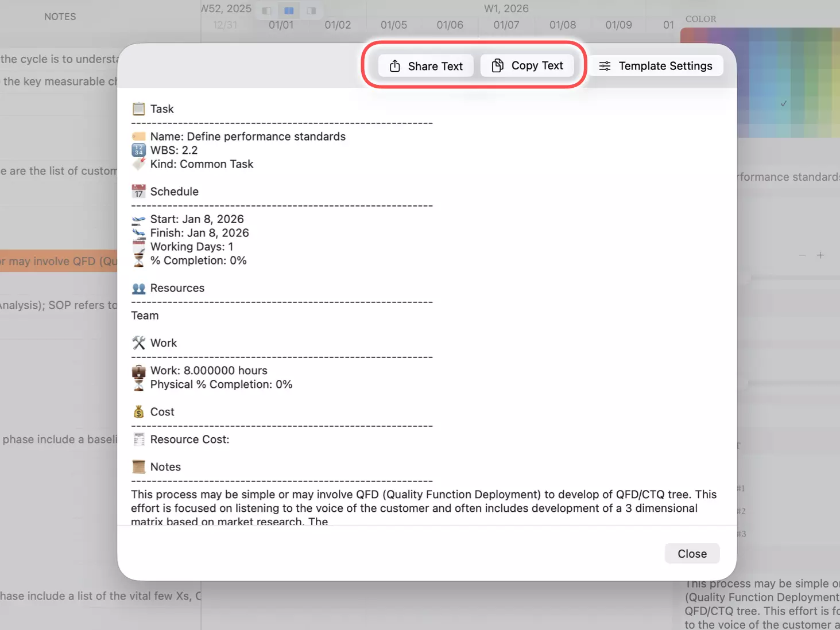Click the plus zoom control
Image resolution: width=840 pixels, height=630 pixels.
coord(820,255)
